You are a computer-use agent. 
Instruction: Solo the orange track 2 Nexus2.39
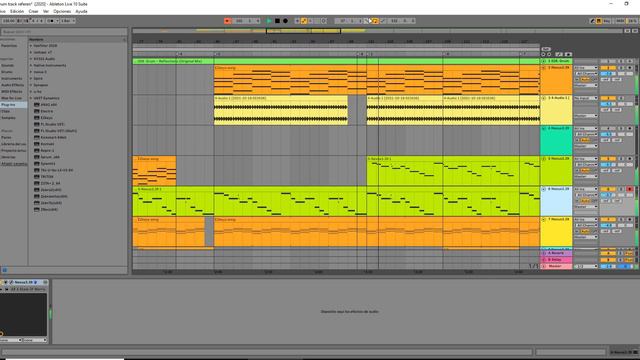[x=621, y=67]
